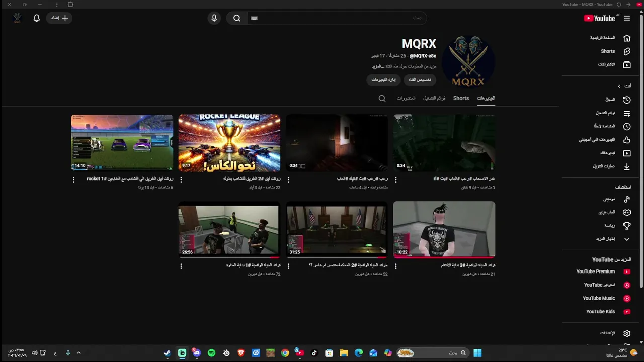
Task: Expand the You (أنت) section chevron
Action: pos(619,86)
